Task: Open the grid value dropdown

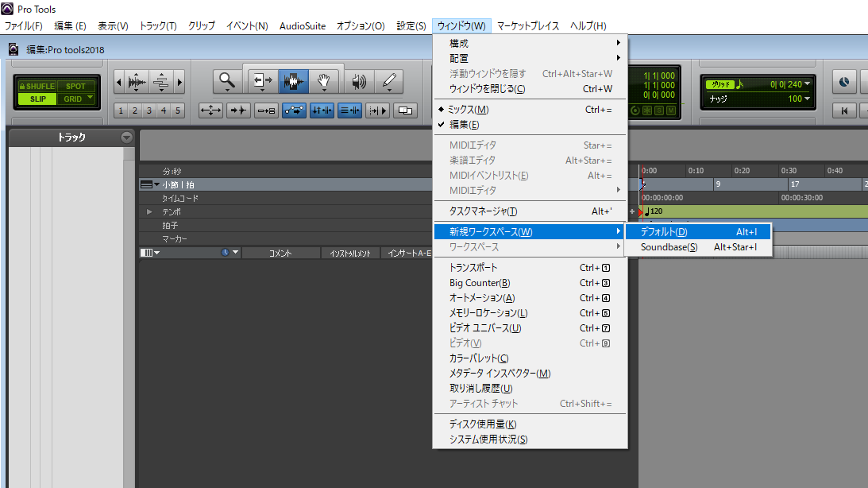Action: 807,84
